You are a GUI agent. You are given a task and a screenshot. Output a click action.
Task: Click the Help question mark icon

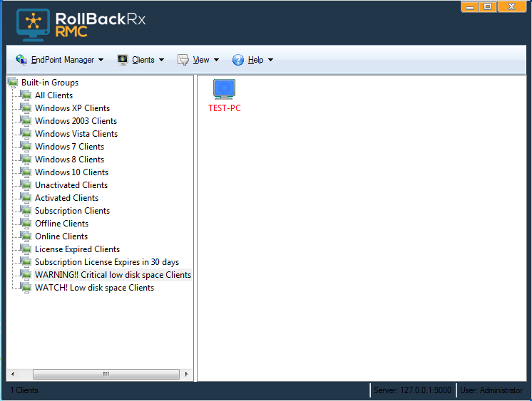click(x=238, y=60)
